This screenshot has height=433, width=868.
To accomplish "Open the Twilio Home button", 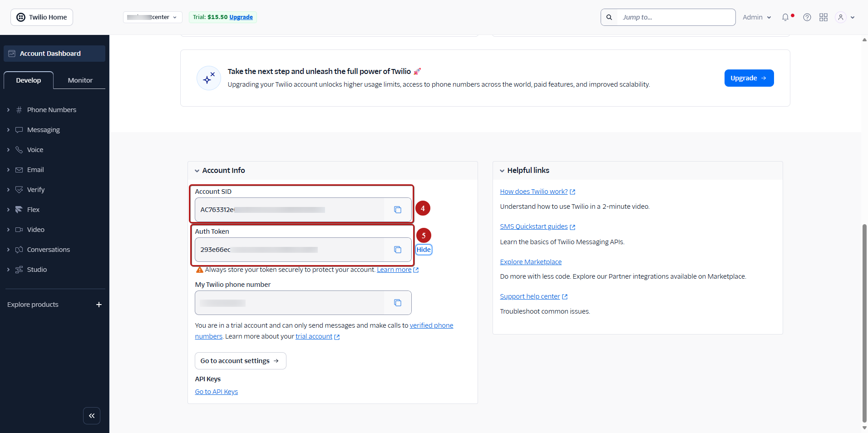I will click(42, 17).
